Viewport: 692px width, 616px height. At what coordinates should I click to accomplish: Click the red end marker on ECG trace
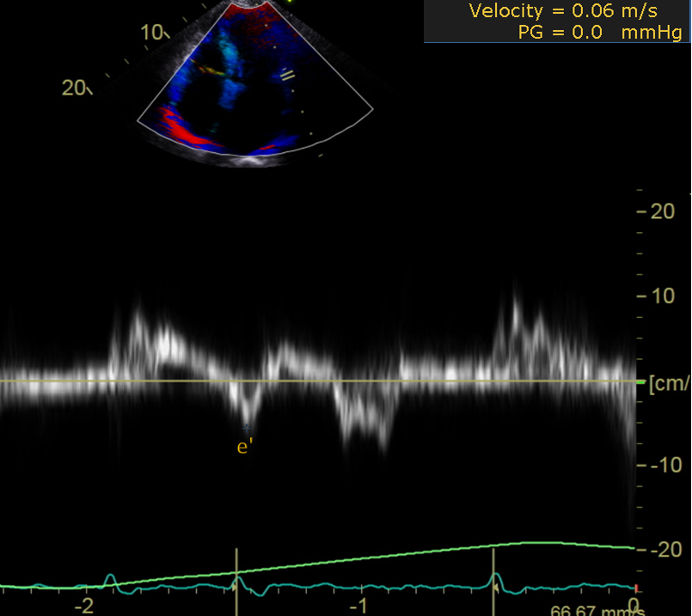(x=635, y=588)
